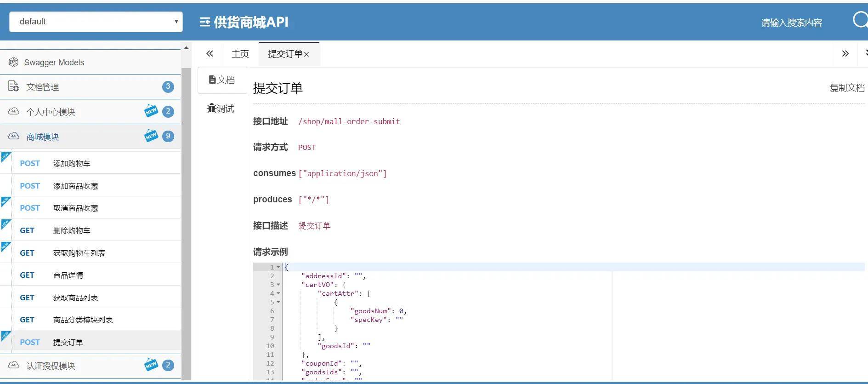
Task: Open POST 提交订单 API in sidebar
Action: pos(91,342)
